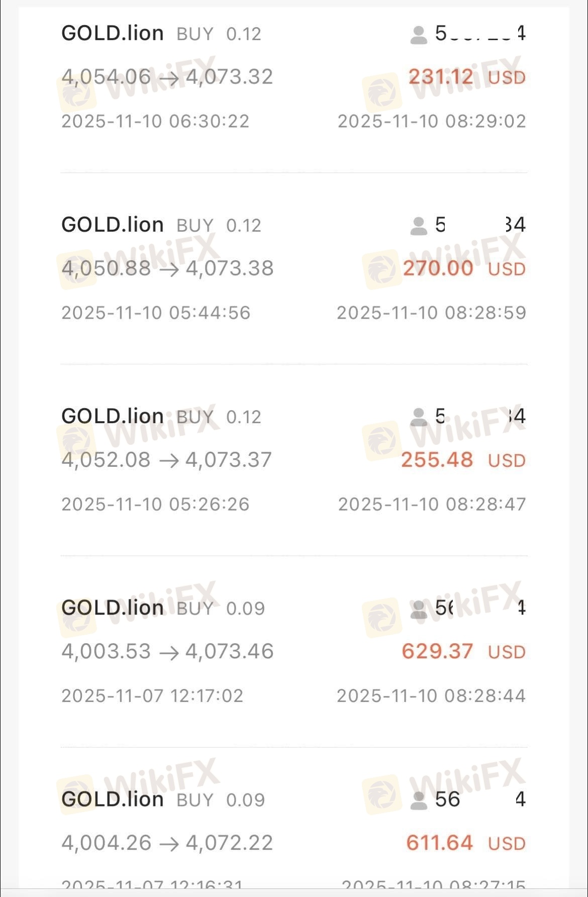The width and height of the screenshot is (588, 897).
Task: Click arrow between 4,054.06 and 4,073.32
Action: click(x=168, y=78)
